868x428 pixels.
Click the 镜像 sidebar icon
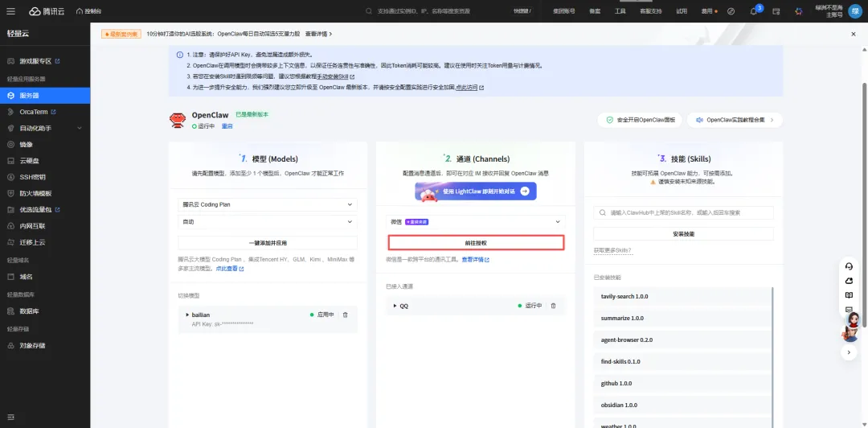pyautogui.click(x=10, y=145)
